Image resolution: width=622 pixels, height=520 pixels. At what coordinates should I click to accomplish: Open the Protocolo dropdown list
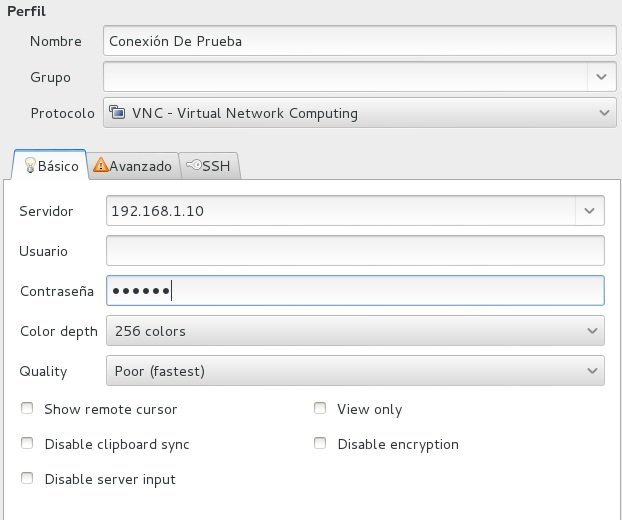pyautogui.click(x=359, y=113)
